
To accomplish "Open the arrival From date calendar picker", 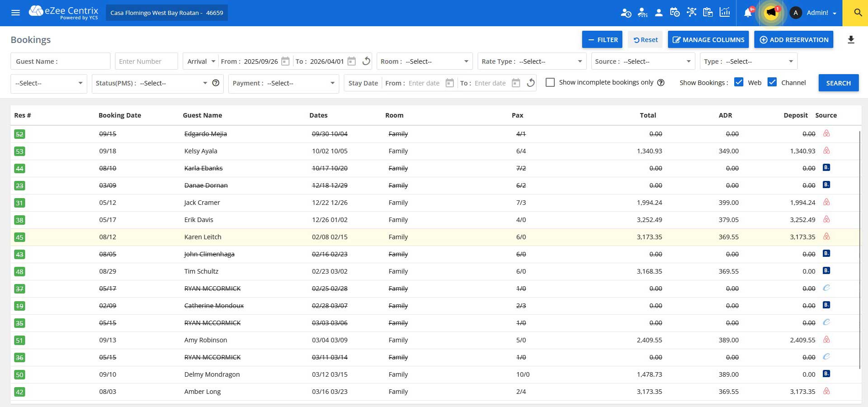I will 285,62.
